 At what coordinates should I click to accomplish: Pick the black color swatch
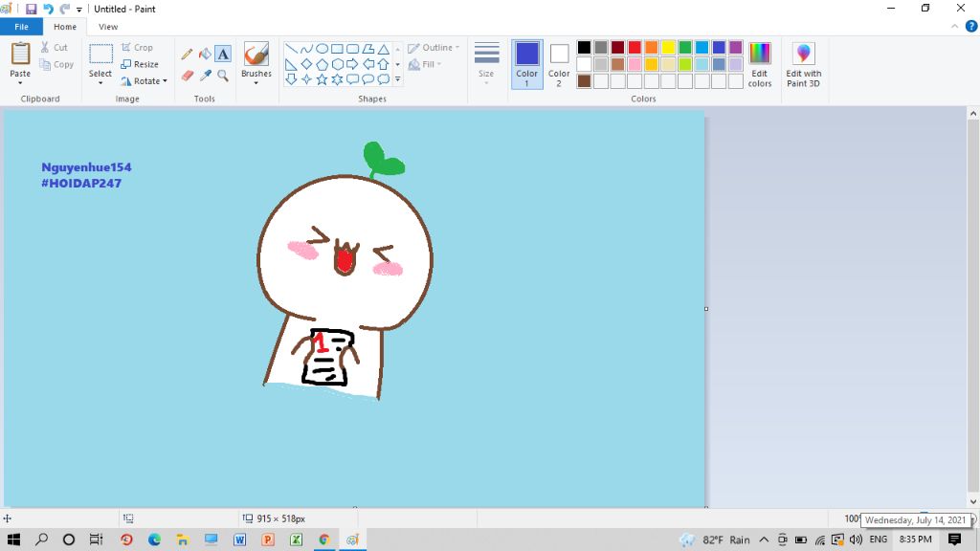[584, 48]
